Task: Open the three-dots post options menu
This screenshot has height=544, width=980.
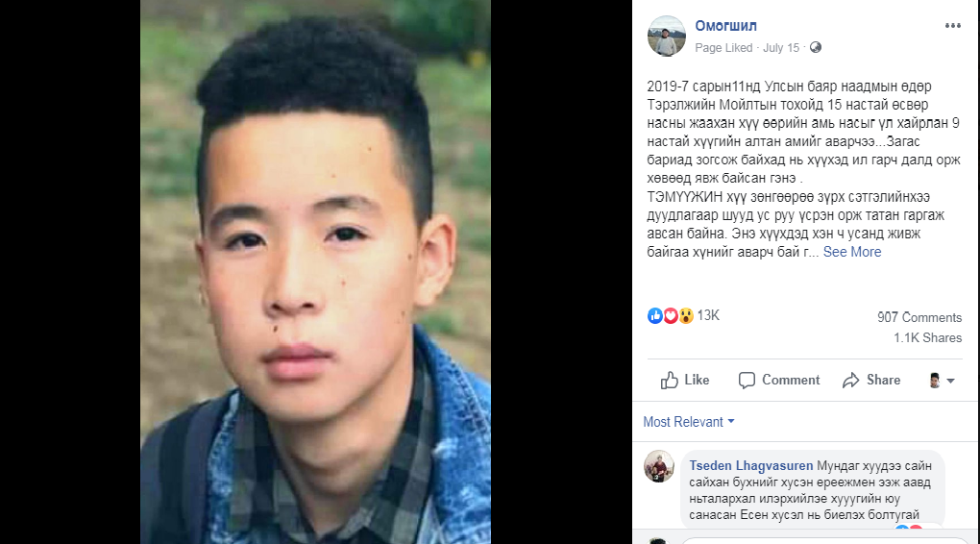Action: pyautogui.click(x=952, y=26)
